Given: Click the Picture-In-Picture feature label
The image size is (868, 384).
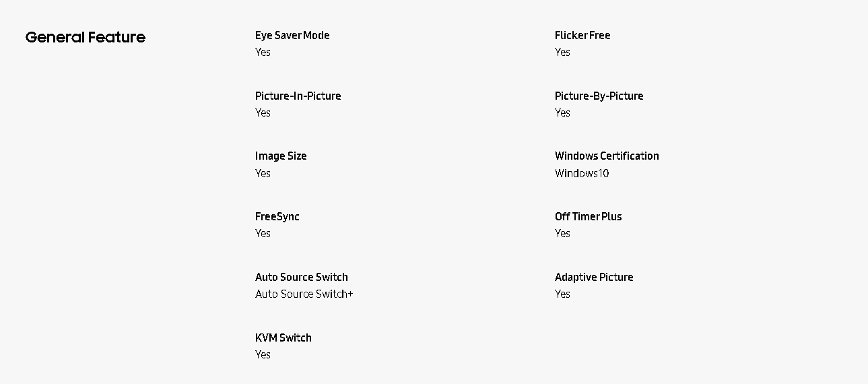Looking at the screenshot, I should 298,96.
